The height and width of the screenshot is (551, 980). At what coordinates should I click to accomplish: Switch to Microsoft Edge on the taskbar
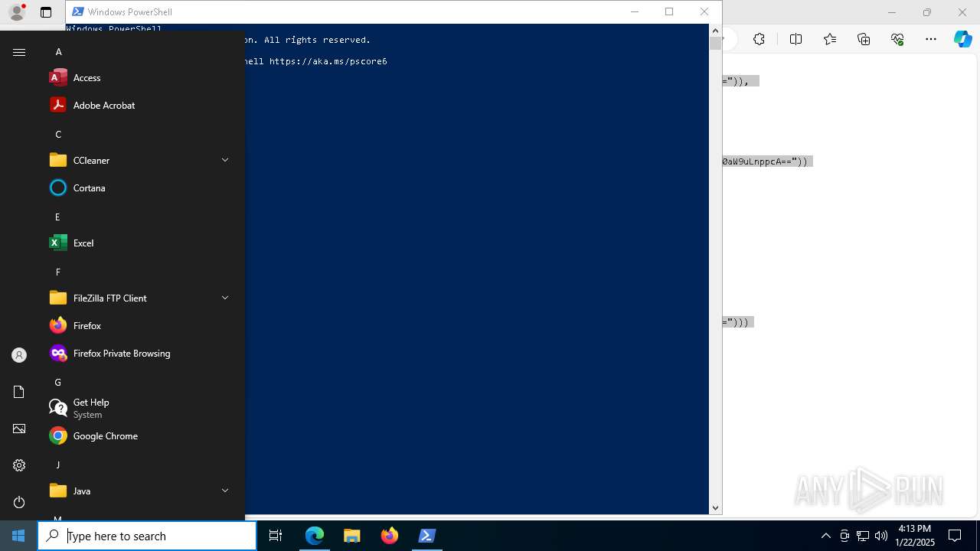tap(315, 536)
